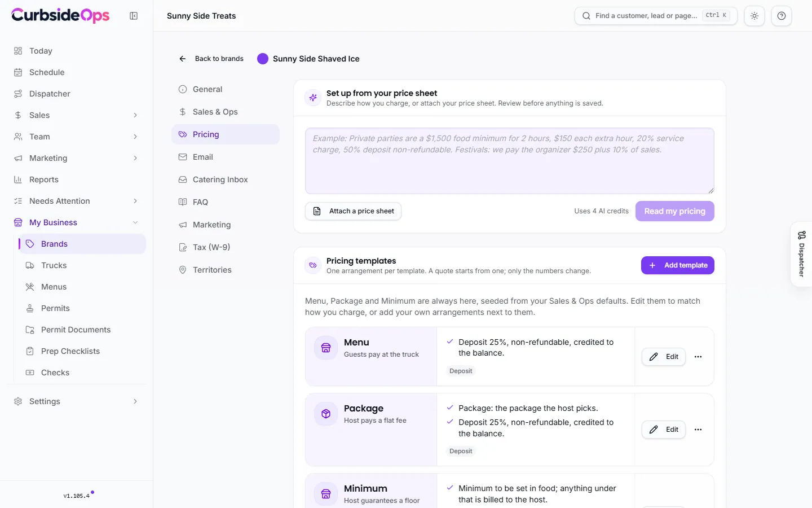Click the Reports chart icon
812x508 pixels.
click(x=18, y=179)
